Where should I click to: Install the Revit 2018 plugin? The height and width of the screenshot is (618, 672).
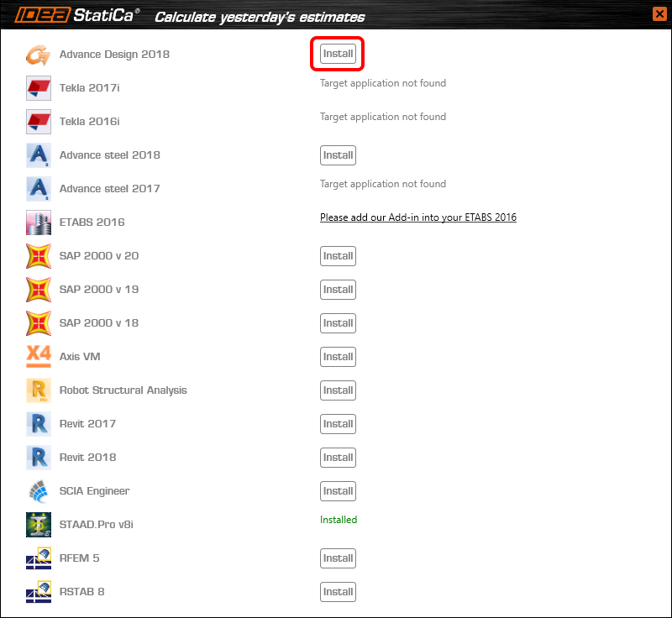pos(338,458)
